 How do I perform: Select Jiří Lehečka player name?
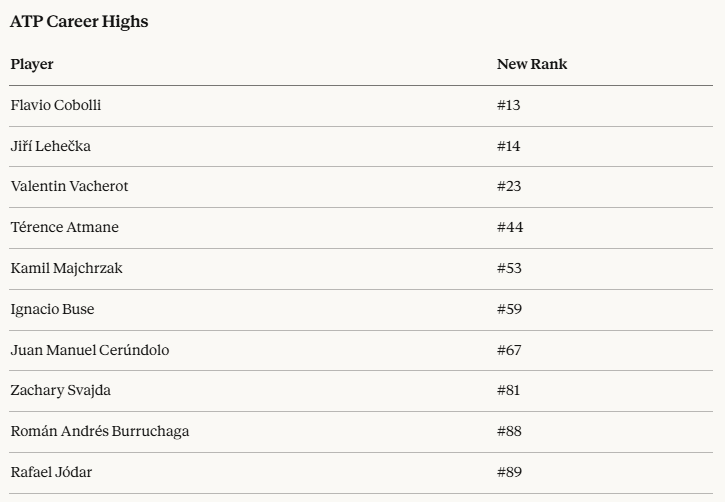(x=51, y=146)
